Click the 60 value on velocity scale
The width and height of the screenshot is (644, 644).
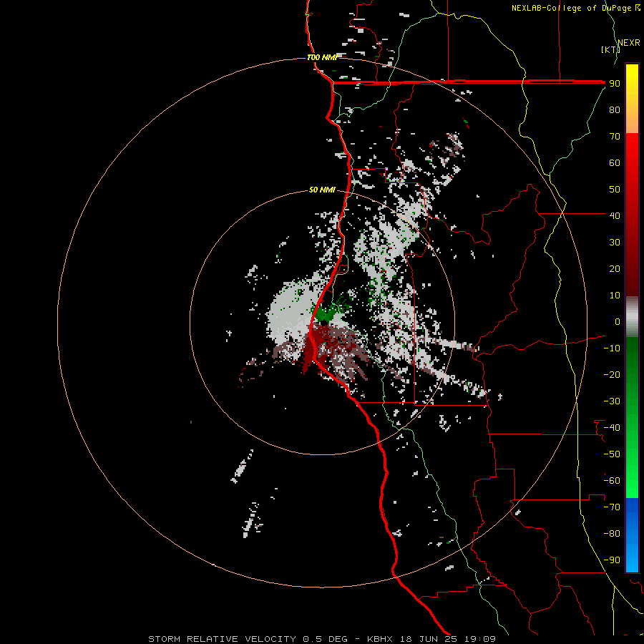(615, 162)
